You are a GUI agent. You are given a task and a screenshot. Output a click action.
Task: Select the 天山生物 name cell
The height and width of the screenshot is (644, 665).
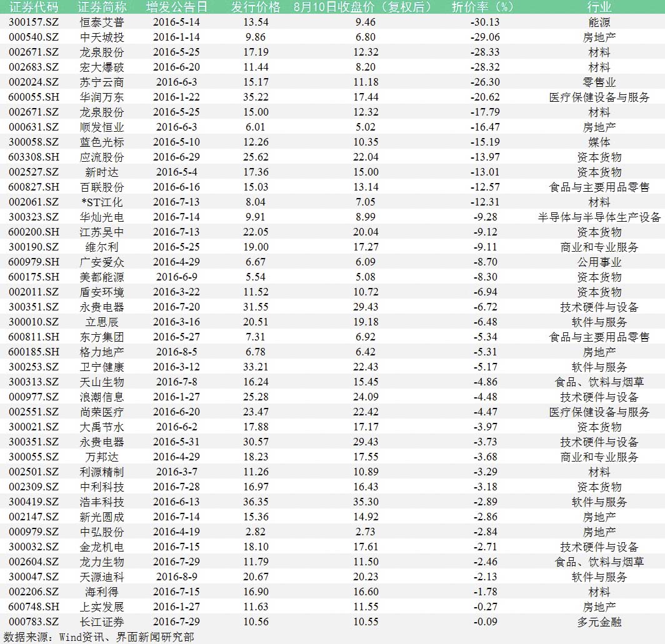[102, 382]
